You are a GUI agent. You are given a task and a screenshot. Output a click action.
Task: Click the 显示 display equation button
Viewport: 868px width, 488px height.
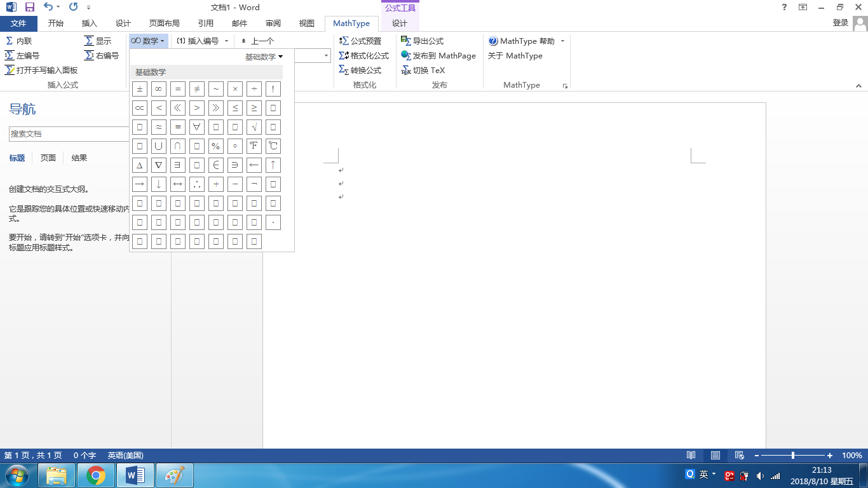98,41
